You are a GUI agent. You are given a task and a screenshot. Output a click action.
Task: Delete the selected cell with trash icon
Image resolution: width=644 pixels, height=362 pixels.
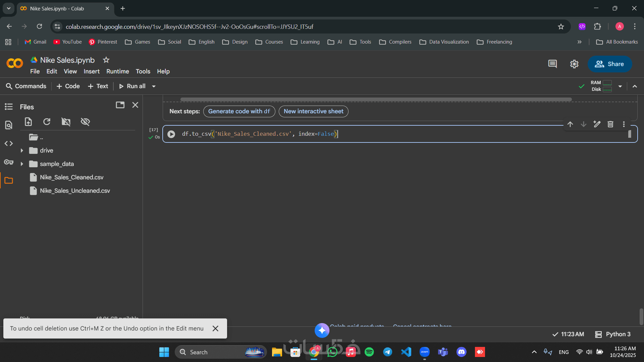(x=610, y=124)
